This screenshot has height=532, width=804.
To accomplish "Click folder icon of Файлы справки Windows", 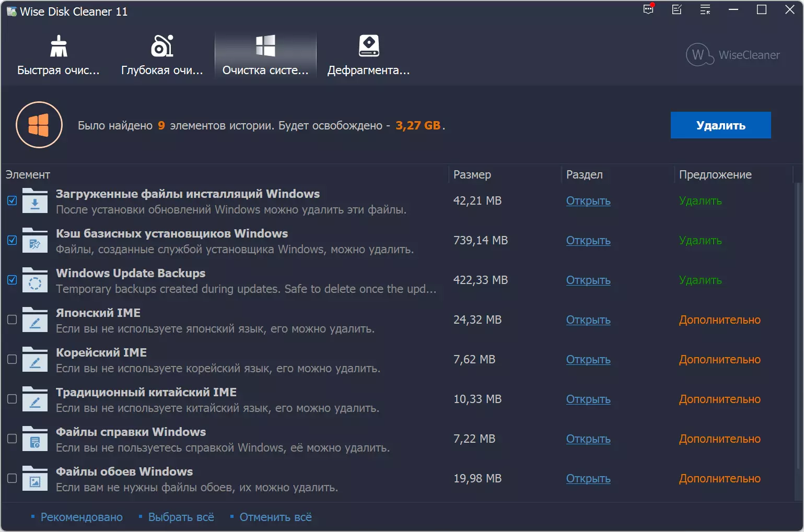I will (35, 439).
